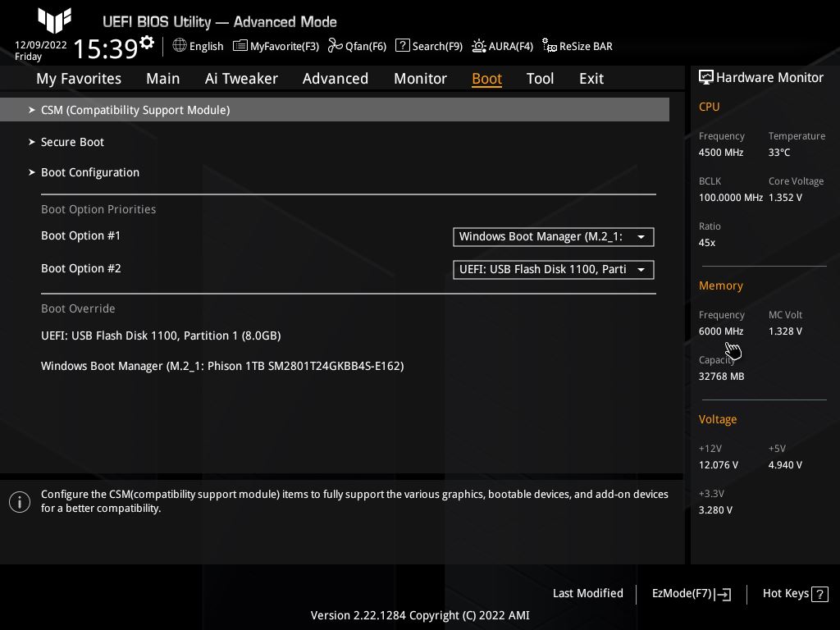
Task: Open AURA(F4) label
Action: pos(510,46)
